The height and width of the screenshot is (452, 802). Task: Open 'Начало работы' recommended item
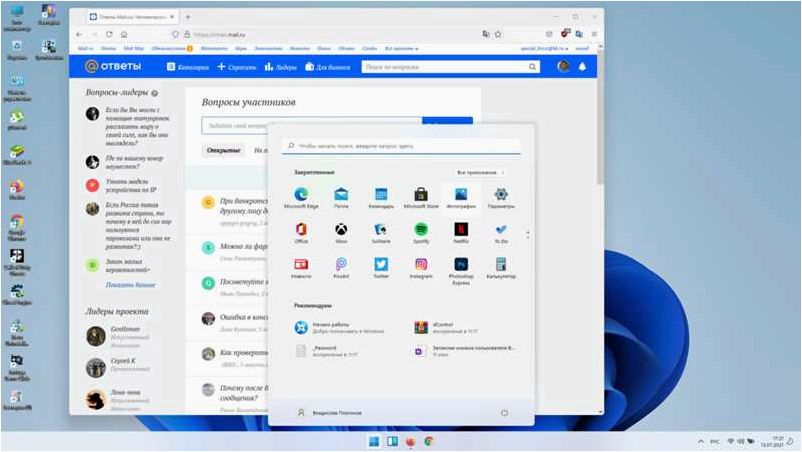click(x=339, y=328)
